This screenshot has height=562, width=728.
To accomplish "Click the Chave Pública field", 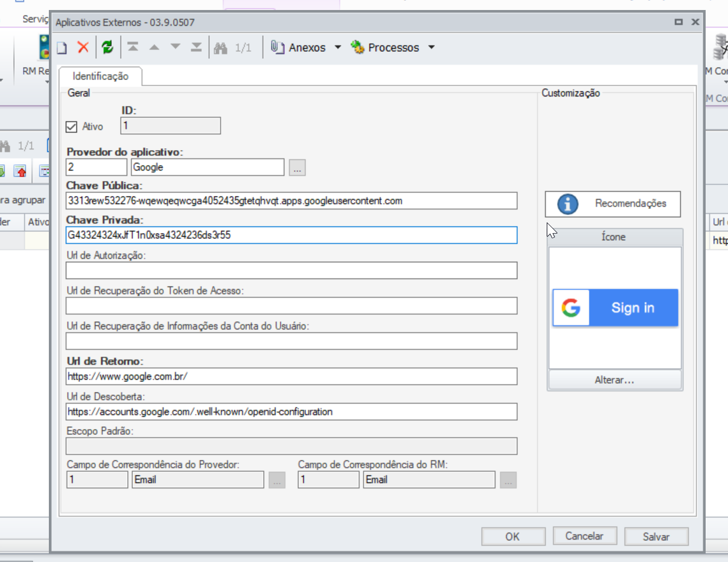I will [x=291, y=201].
